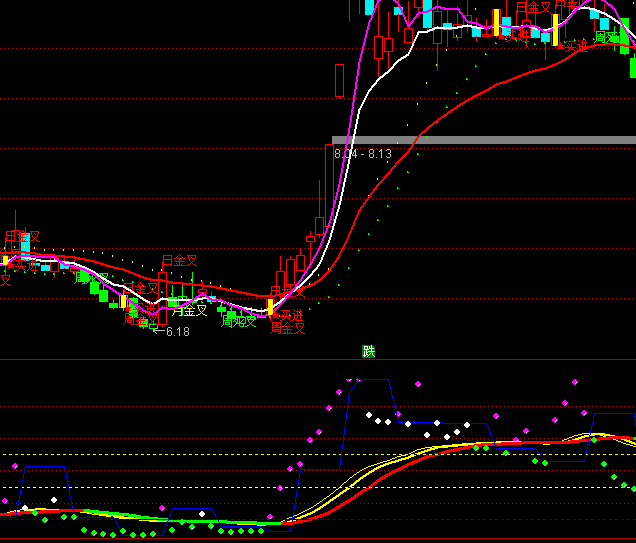Image resolution: width=636 pixels, height=543 pixels.
Task: Select the yellow 月金叉 signal label
Action: coord(189,310)
